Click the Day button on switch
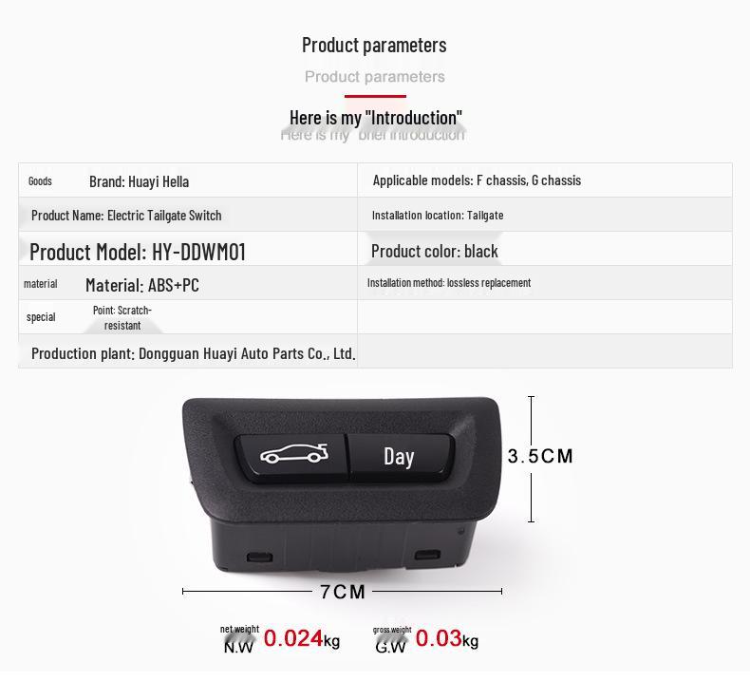 click(401, 456)
